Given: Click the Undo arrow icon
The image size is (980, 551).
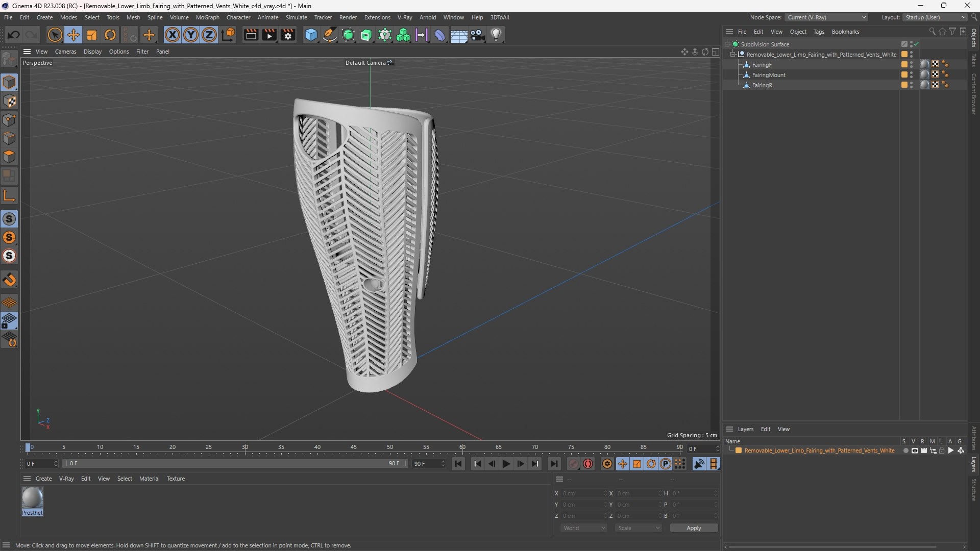Looking at the screenshot, I should (14, 35).
